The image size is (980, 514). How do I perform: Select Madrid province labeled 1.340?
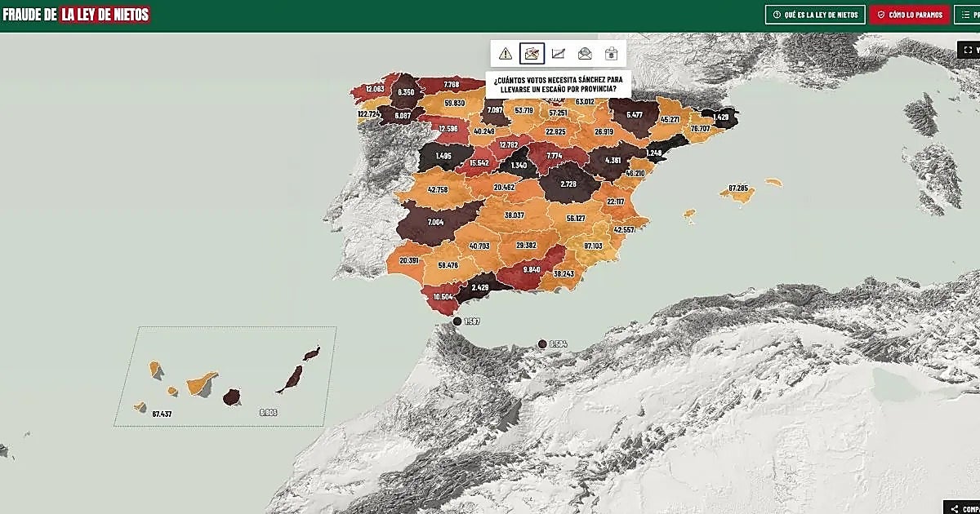tap(519, 165)
